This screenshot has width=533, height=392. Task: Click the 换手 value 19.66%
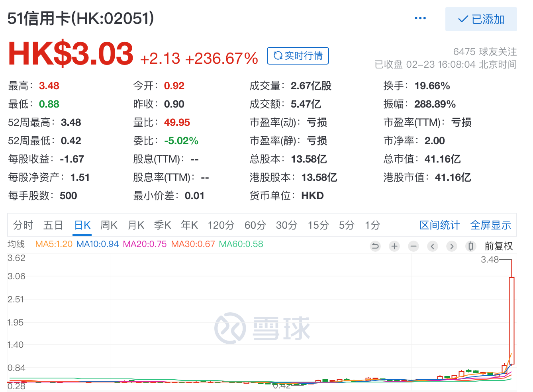point(432,86)
